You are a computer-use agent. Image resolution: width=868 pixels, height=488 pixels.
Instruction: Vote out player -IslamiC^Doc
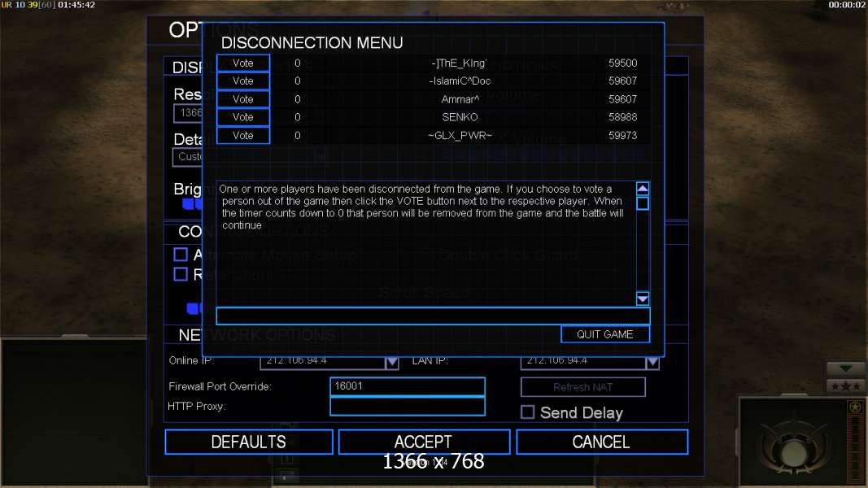click(x=243, y=81)
